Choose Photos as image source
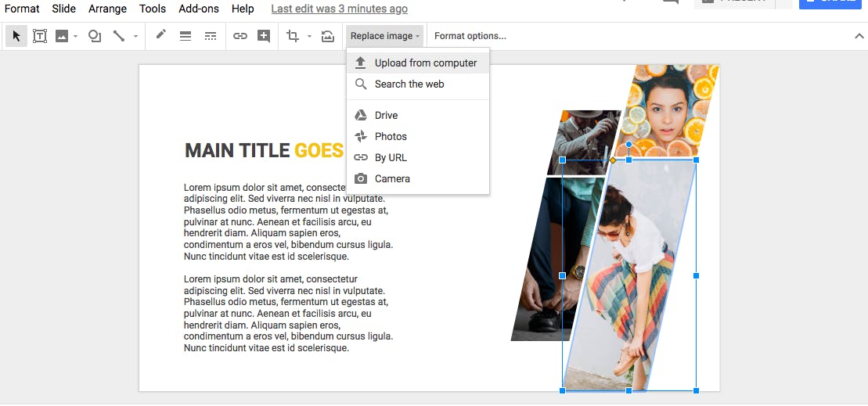 pos(418,137)
